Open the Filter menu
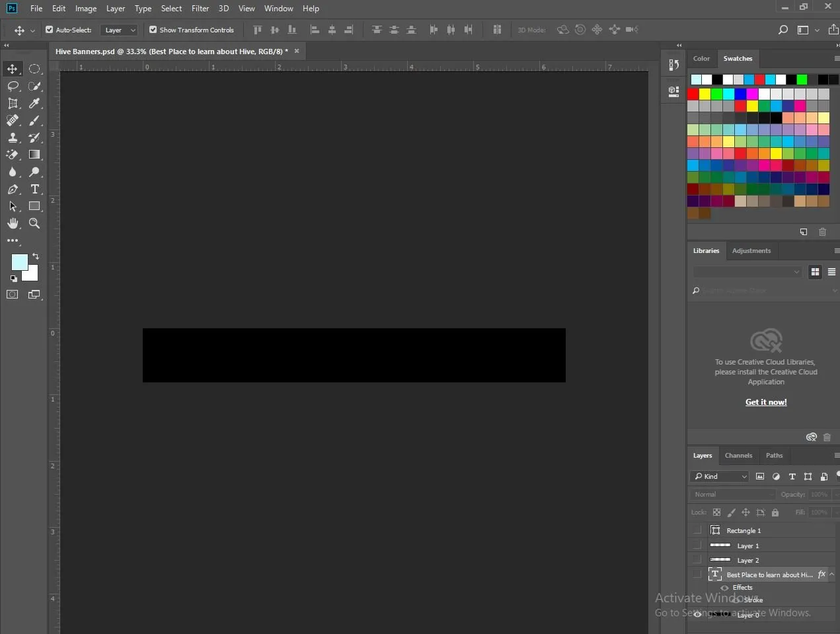This screenshot has height=634, width=840. pos(200,9)
